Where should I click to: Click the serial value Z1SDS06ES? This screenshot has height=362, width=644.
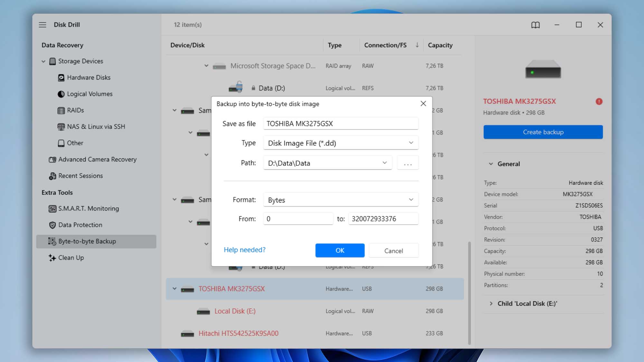click(x=589, y=205)
